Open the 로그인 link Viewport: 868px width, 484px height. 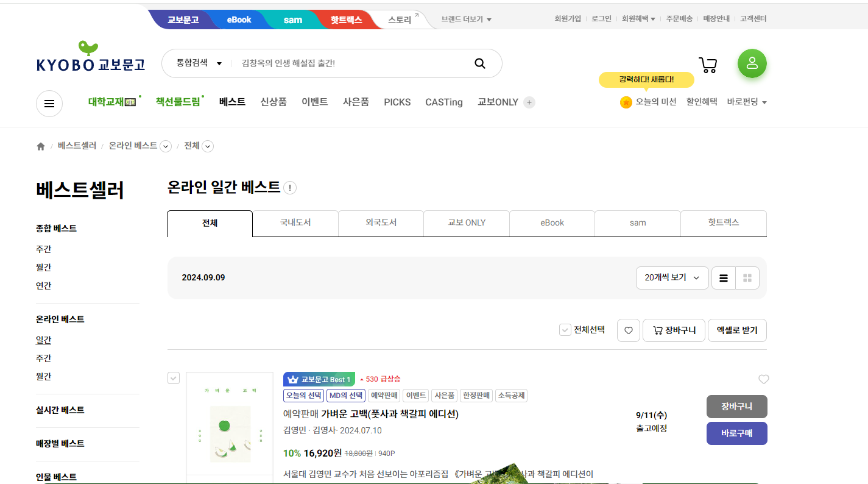(x=601, y=19)
